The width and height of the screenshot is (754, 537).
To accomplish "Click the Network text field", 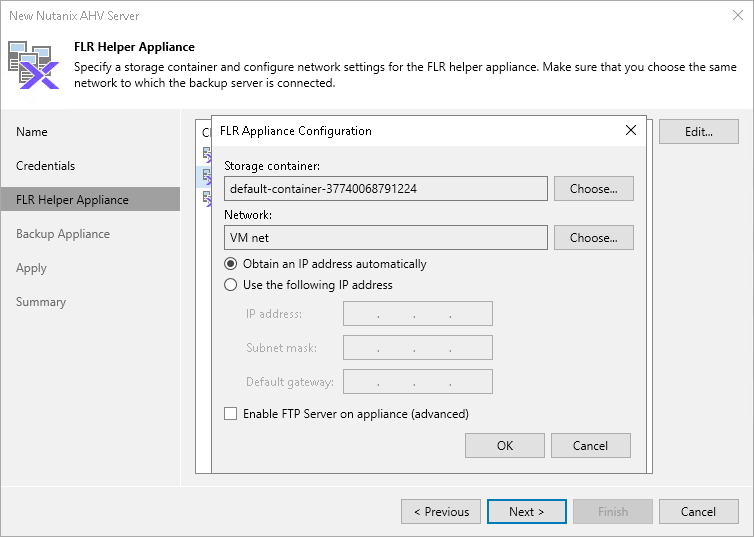I will 385,237.
